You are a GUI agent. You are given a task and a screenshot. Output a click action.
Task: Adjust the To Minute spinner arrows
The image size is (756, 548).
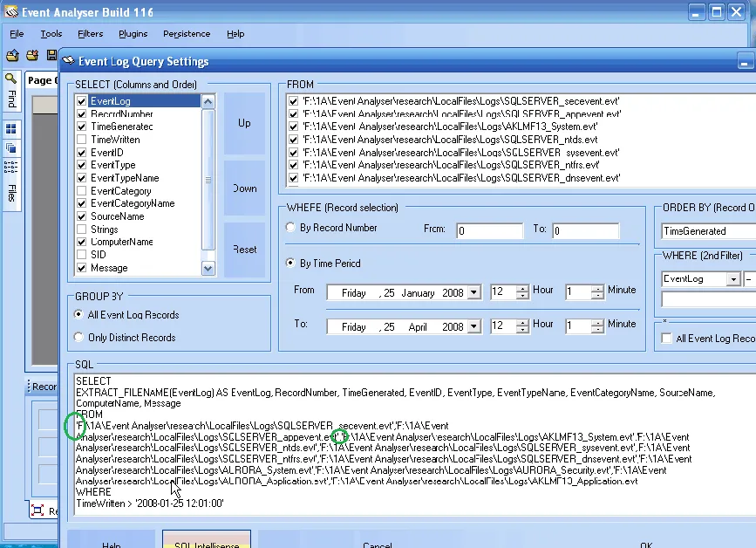coord(597,326)
